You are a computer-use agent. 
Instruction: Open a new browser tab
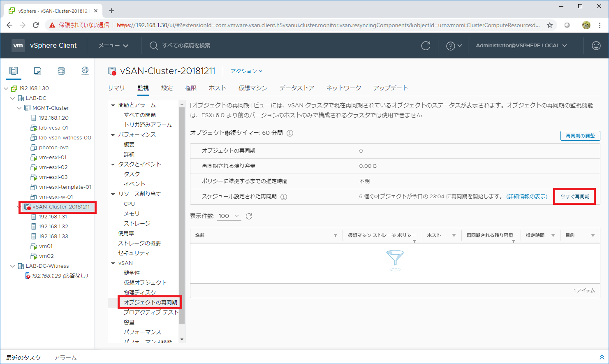[111, 11]
